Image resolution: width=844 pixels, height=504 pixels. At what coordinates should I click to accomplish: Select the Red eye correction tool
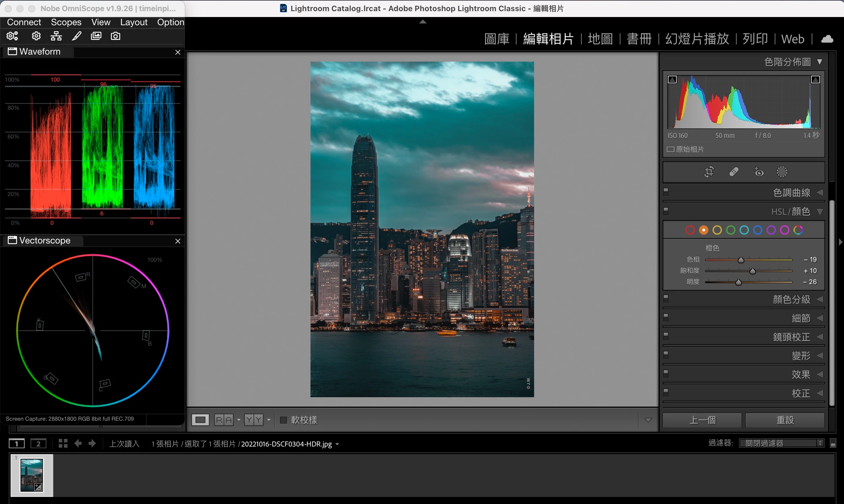pos(759,172)
